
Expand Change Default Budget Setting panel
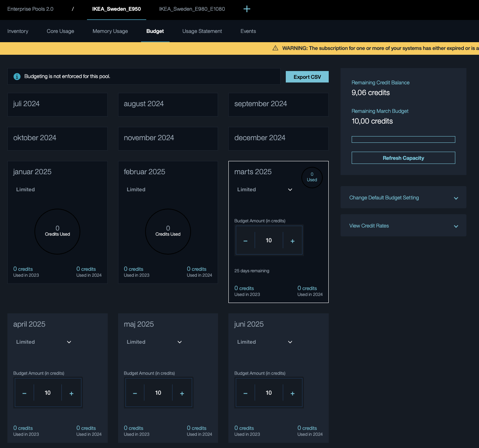(x=403, y=198)
